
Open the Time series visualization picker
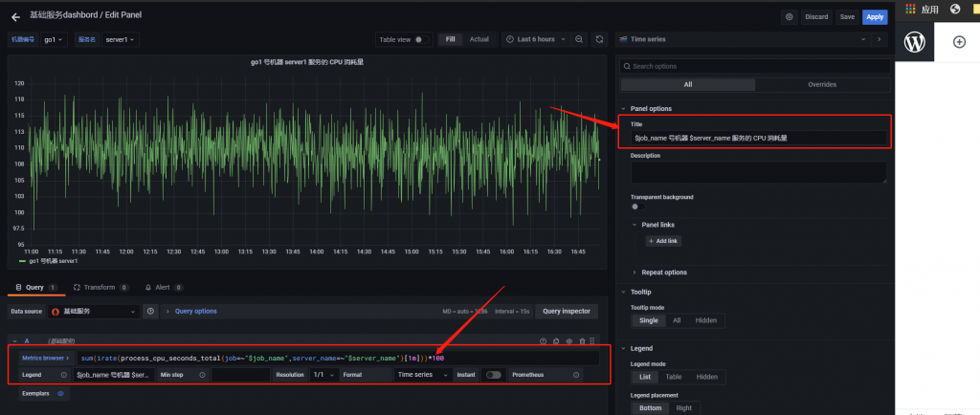click(x=743, y=39)
